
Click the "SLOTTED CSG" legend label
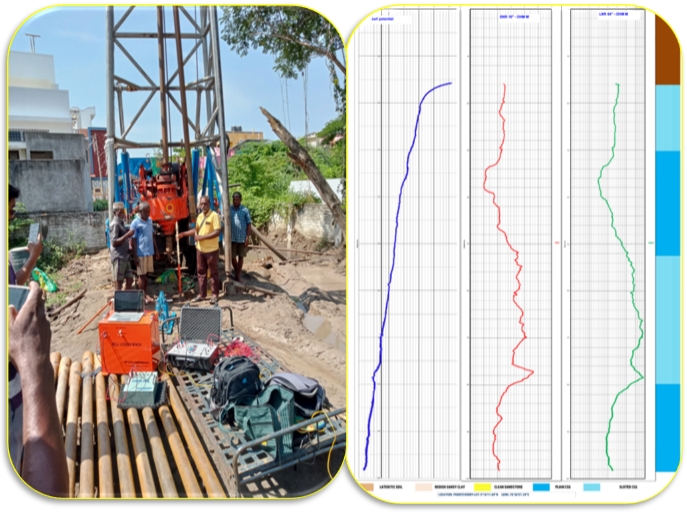click(628, 487)
